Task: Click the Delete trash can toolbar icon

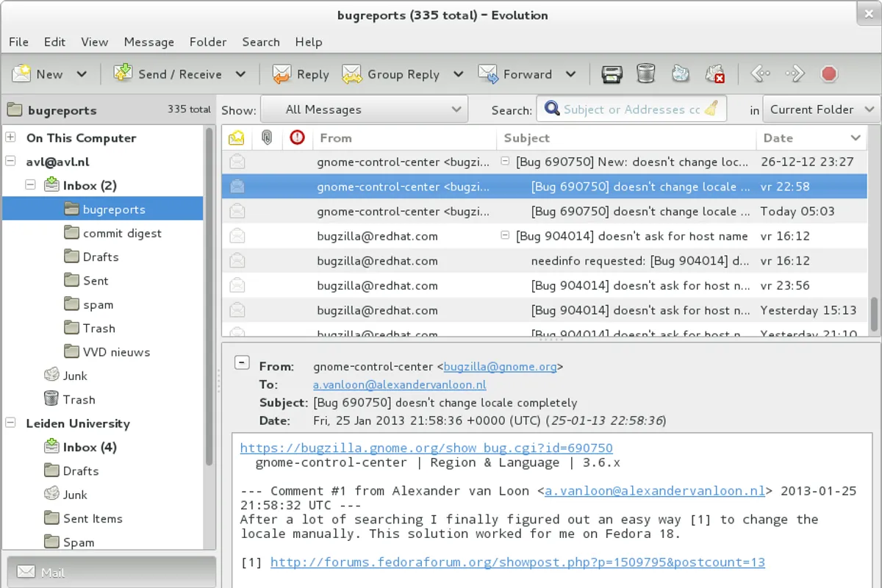Action: point(645,73)
